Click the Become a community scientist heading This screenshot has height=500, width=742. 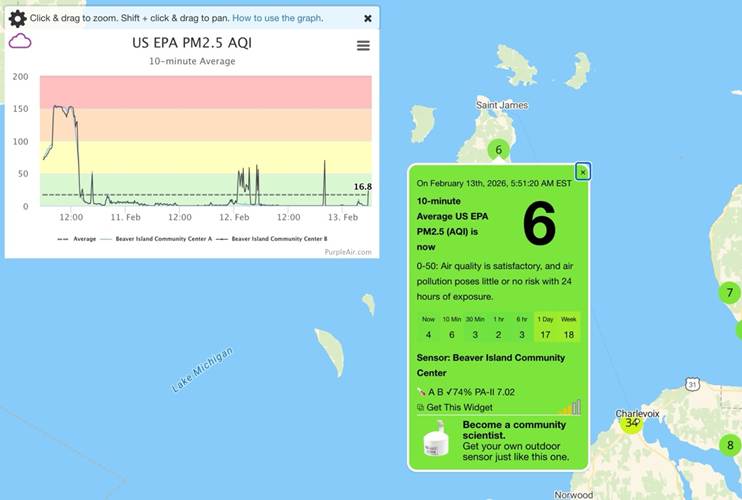(x=513, y=430)
